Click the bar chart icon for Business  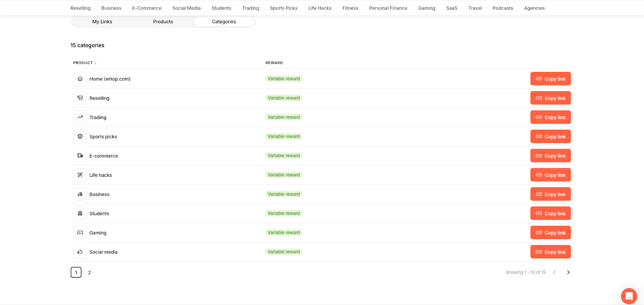pos(80,194)
